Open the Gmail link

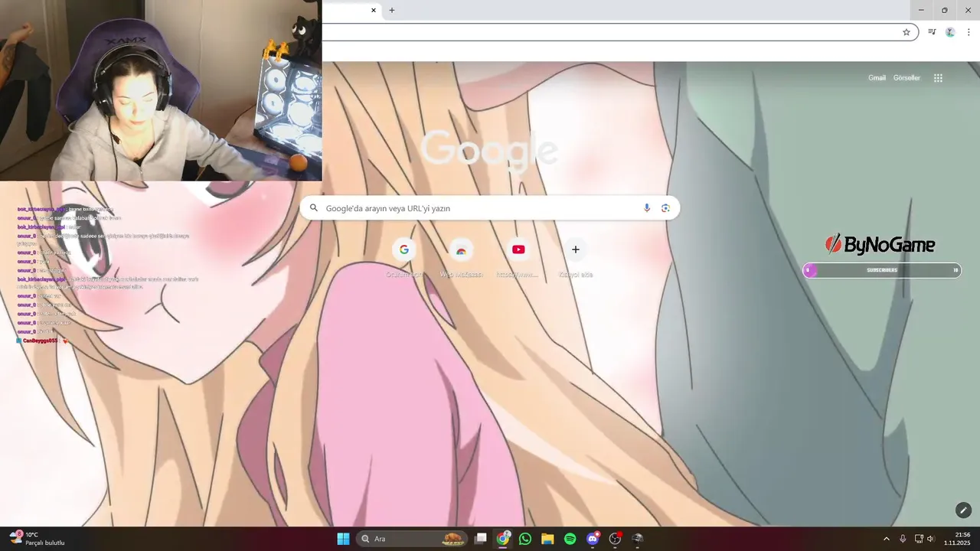click(877, 78)
